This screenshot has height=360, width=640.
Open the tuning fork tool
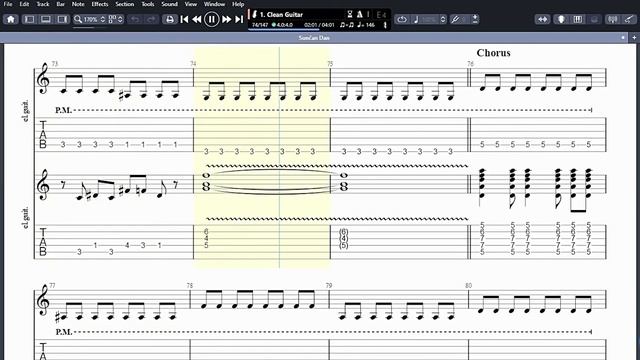click(455, 19)
